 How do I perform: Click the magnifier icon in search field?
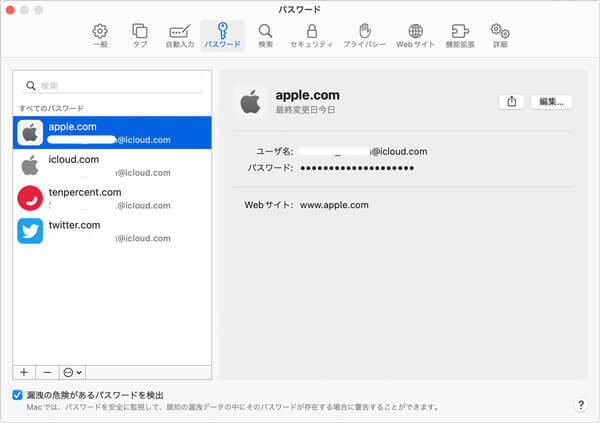[31, 86]
